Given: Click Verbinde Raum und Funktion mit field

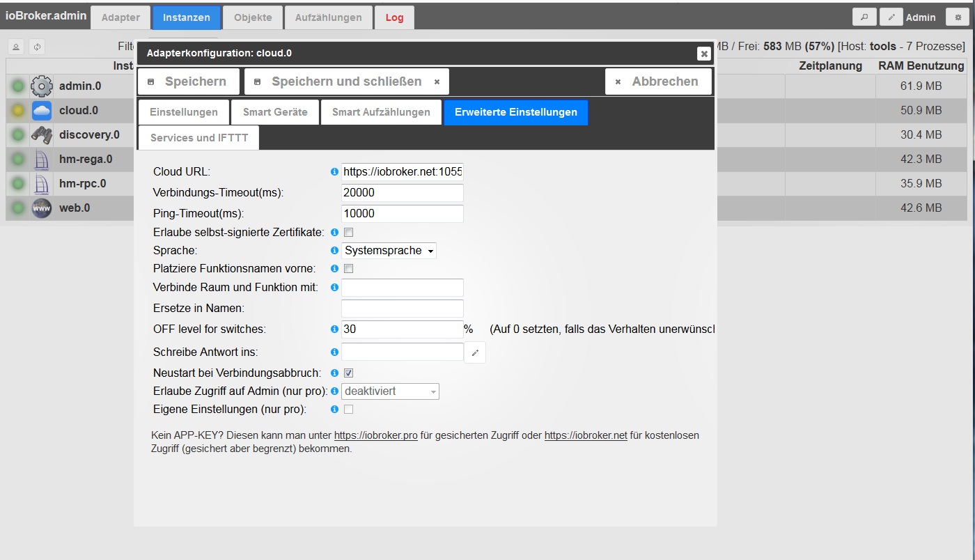Looking at the screenshot, I should 403,288.
